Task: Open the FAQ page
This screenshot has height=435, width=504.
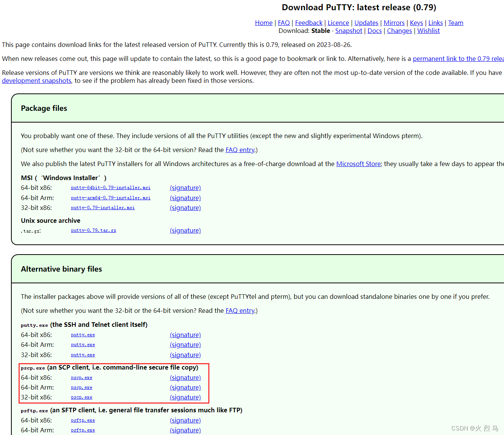Action: coord(284,23)
